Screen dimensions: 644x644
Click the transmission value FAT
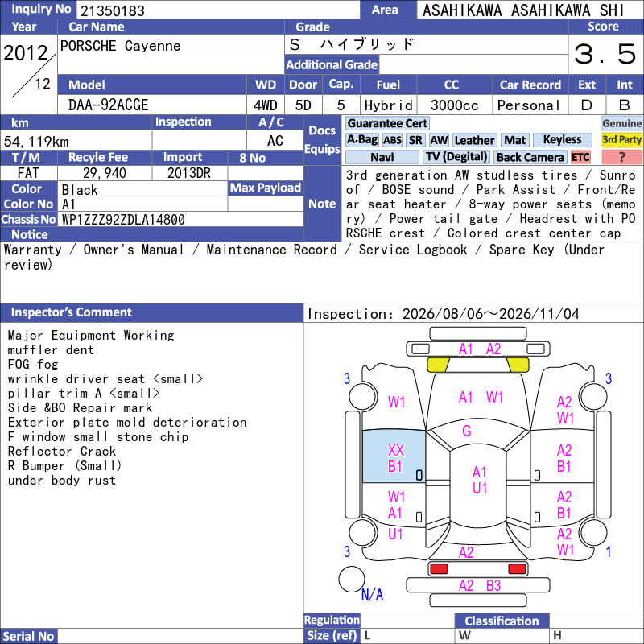28,173
